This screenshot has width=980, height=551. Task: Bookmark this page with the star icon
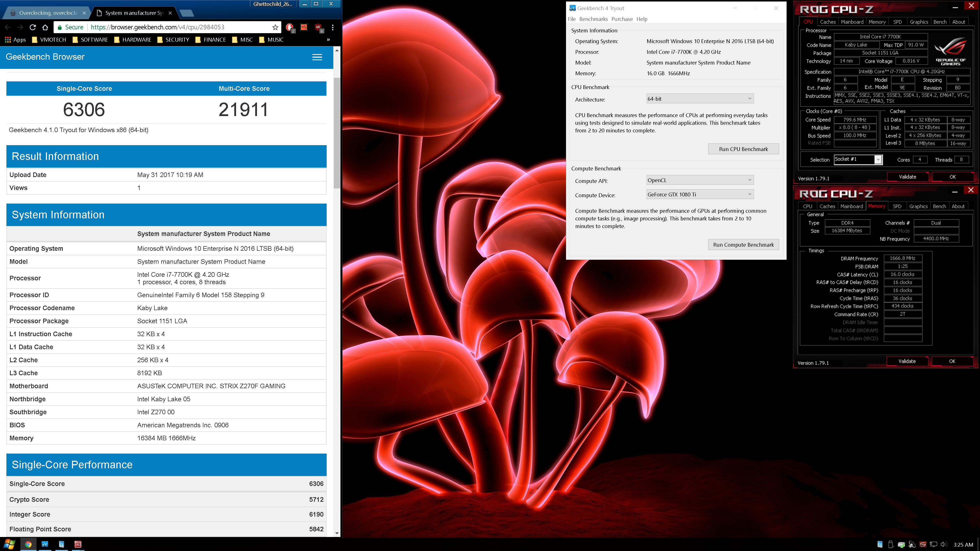tap(275, 27)
